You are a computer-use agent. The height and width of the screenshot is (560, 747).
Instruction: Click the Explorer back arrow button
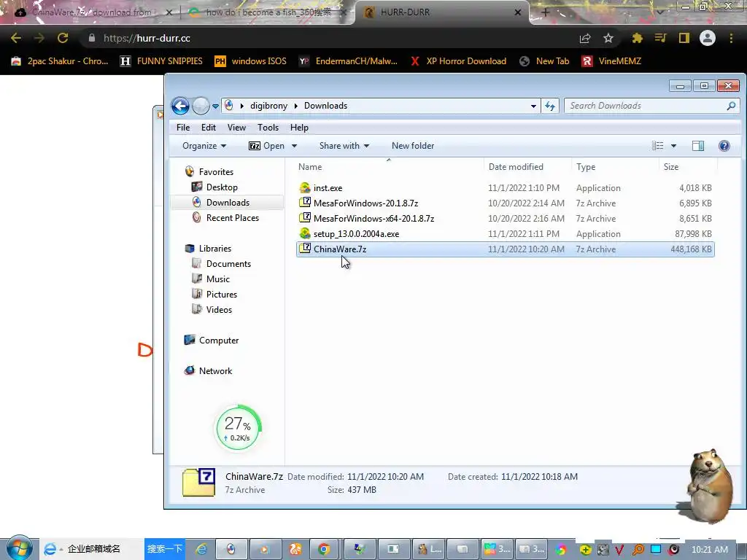181,106
